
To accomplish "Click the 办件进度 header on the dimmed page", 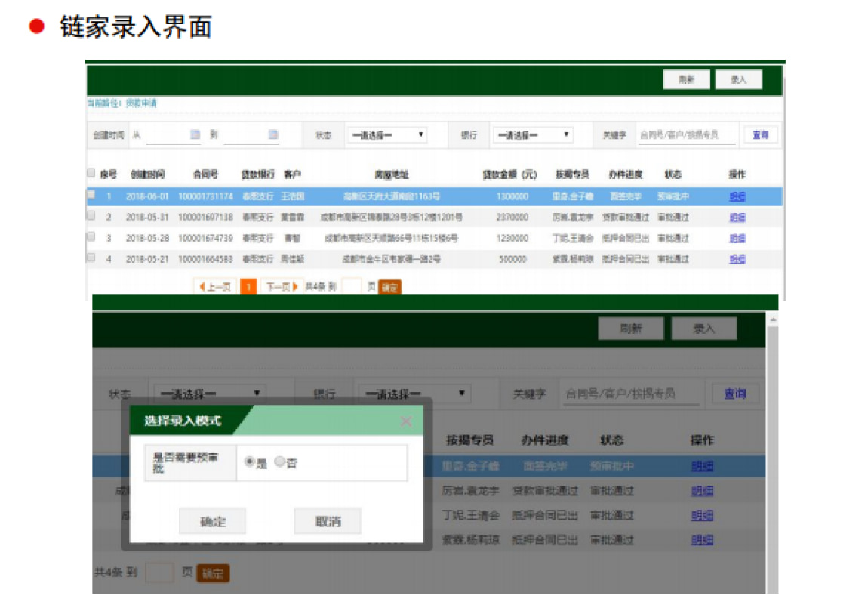I will pyautogui.click(x=545, y=440).
